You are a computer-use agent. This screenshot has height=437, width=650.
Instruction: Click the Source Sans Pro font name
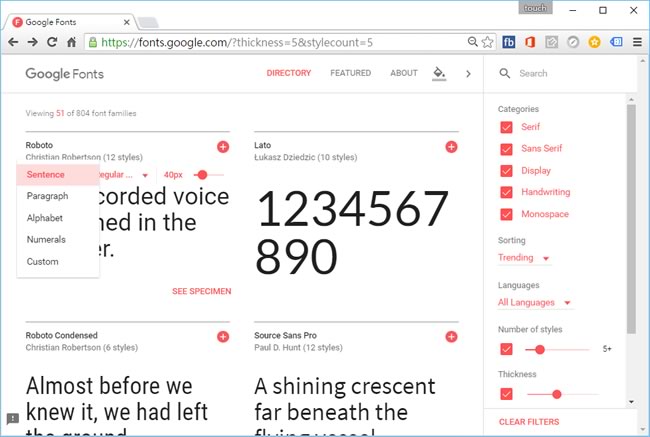point(285,335)
